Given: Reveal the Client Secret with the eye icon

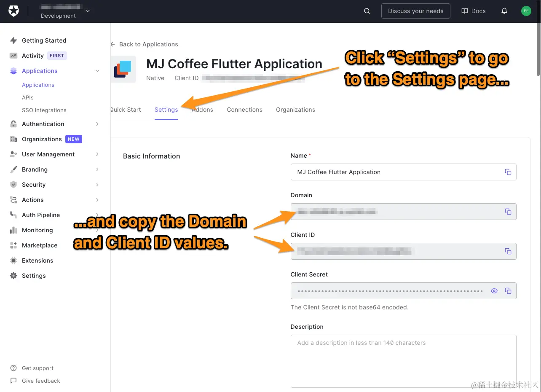Looking at the screenshot, I should [494, 291].
